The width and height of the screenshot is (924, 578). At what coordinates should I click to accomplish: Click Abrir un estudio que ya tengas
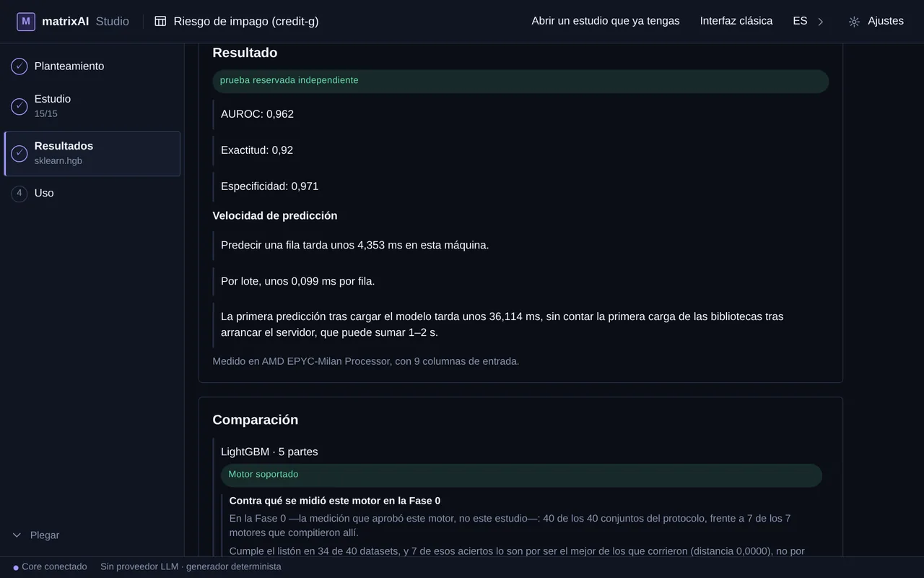tap(606, 21)
